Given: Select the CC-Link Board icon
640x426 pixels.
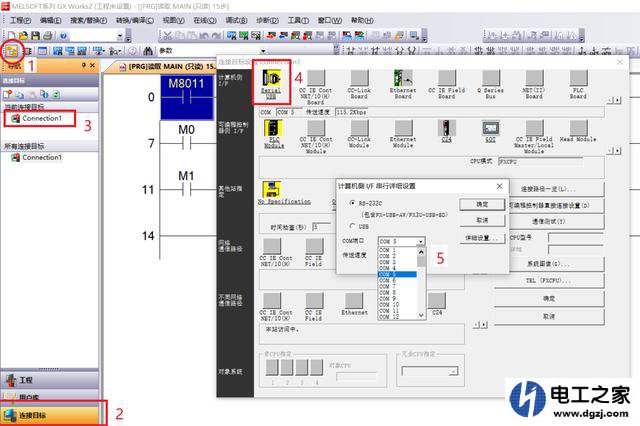Looking at the screenshot, I should tap(359, 84).
